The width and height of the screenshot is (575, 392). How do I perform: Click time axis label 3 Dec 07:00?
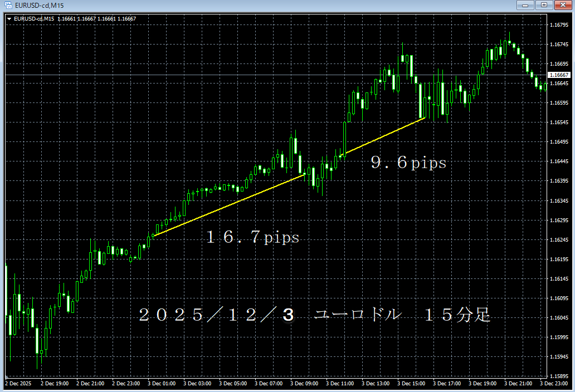click(x=269, y=383)
